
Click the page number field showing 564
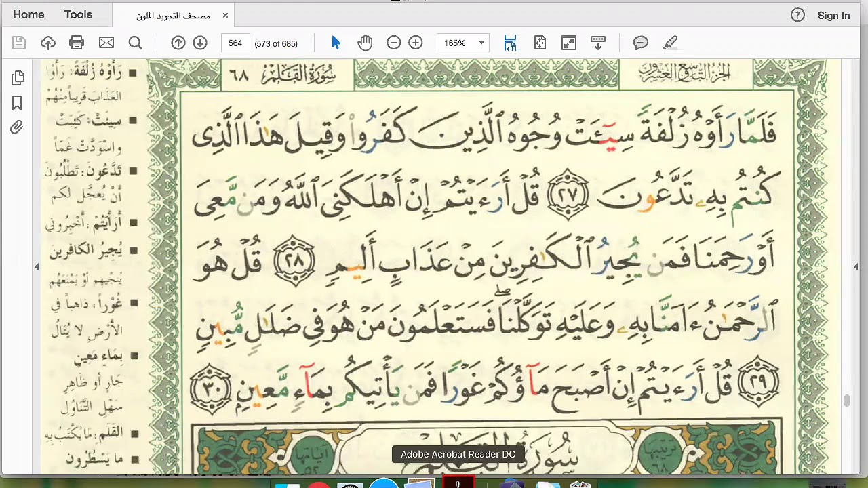235,43
